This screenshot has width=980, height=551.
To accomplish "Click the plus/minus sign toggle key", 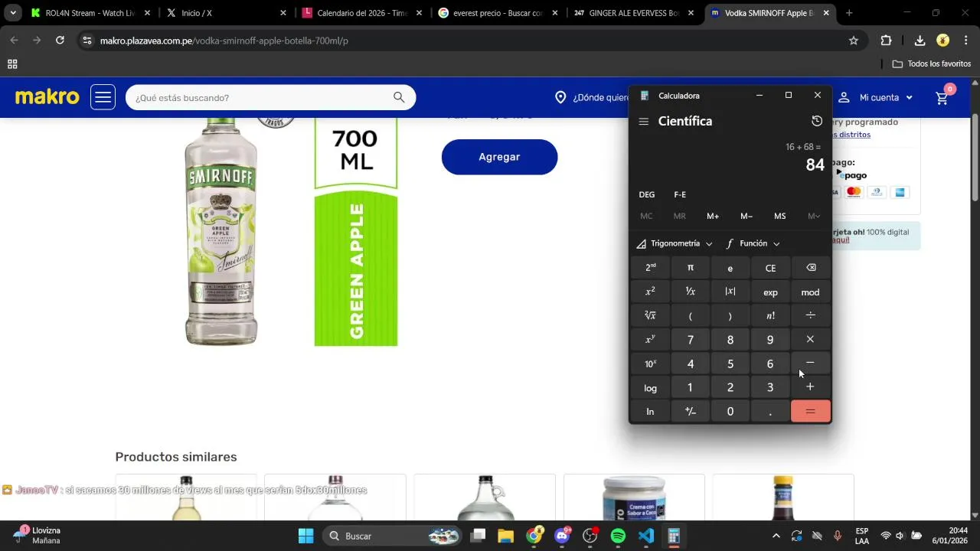I will [691, 412].
